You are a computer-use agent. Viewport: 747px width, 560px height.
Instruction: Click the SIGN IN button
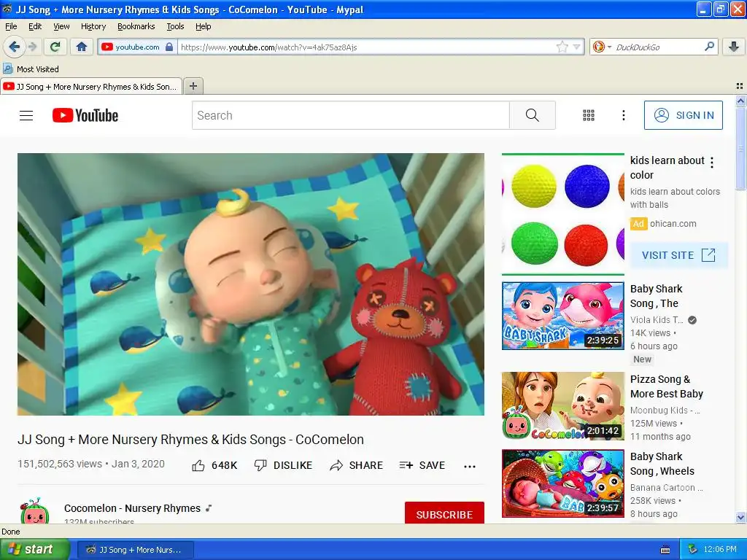click(683, 115)
